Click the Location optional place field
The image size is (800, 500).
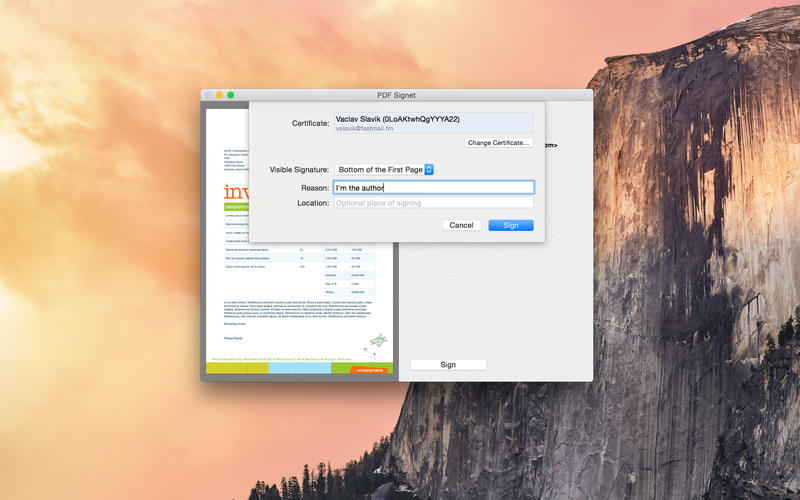[432, 203]
